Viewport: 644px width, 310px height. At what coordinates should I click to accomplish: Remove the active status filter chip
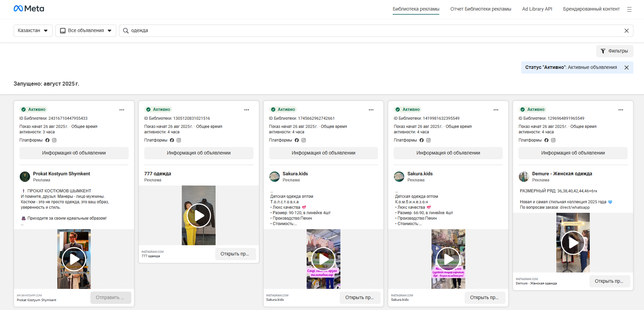[x=626, y=68]
